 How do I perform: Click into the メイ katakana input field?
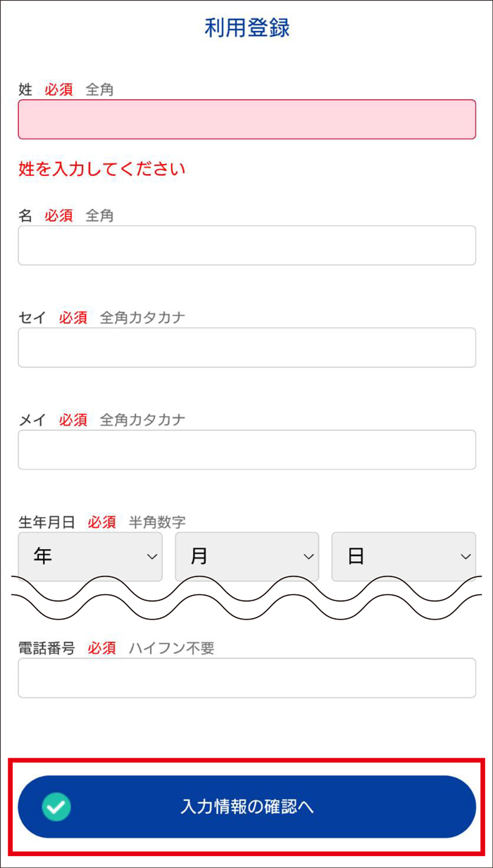(246, 449)
